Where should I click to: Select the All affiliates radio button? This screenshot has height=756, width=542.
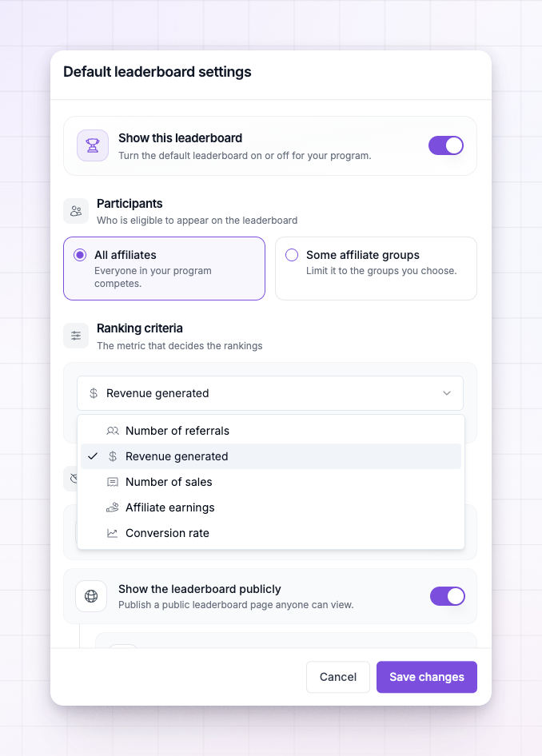click(80, 255)
